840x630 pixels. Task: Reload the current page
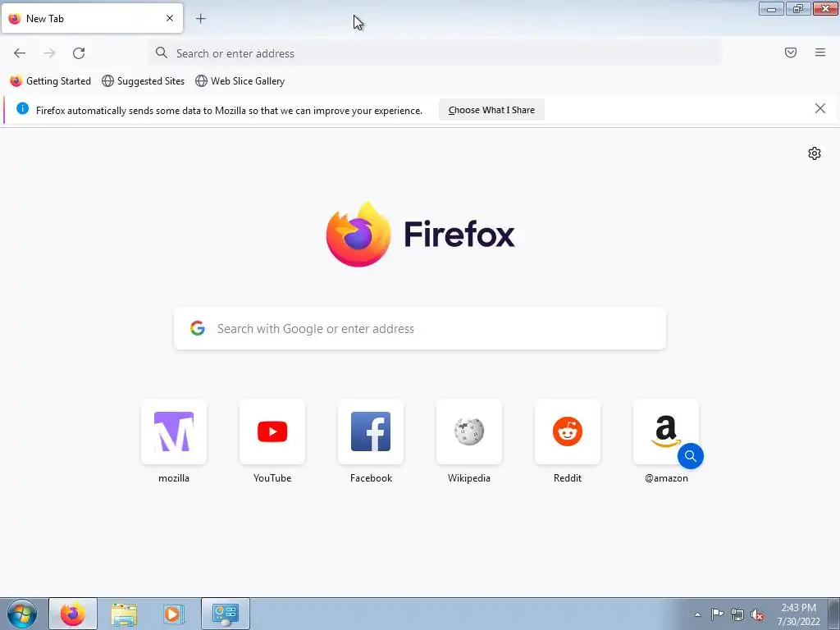[79, 53]
